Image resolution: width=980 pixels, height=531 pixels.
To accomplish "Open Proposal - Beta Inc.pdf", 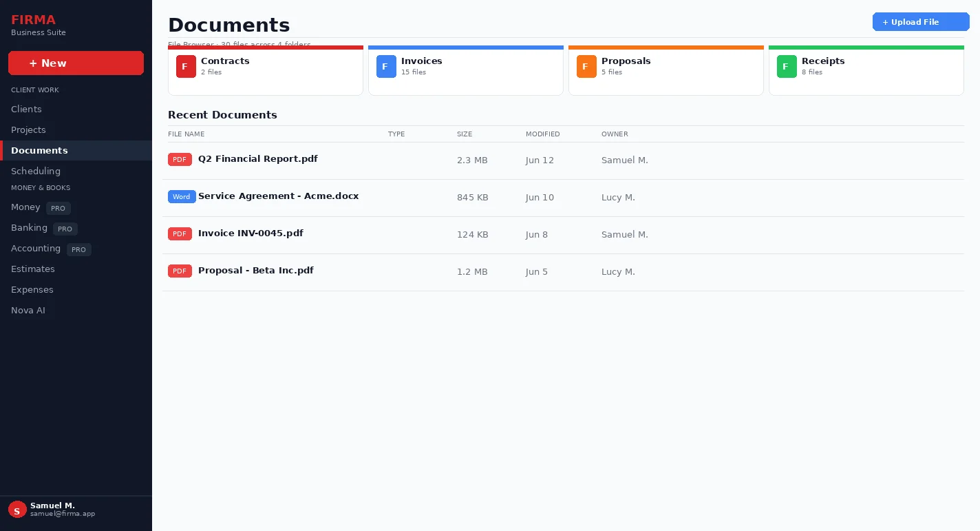I will click(256, 271).
